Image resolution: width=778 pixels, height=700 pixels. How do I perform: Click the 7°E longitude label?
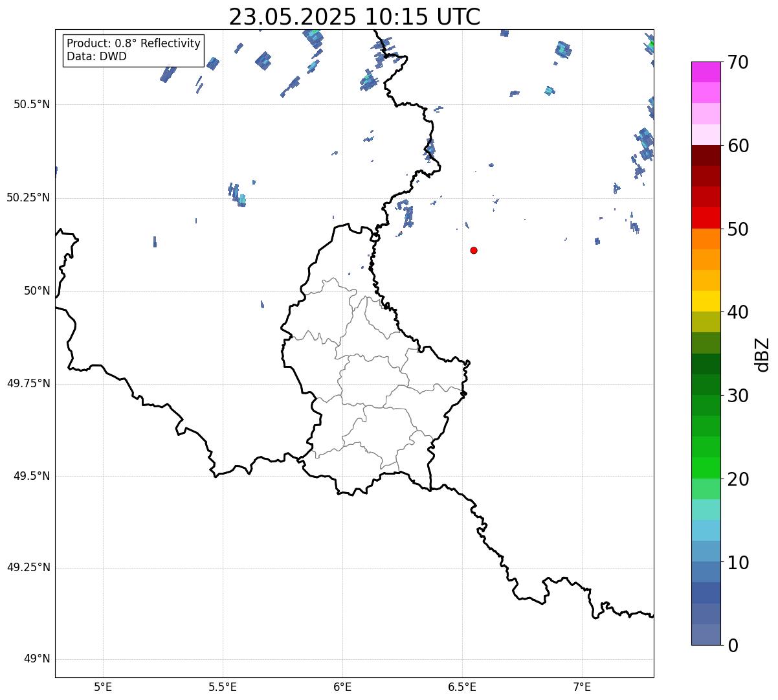click(582, 687)
